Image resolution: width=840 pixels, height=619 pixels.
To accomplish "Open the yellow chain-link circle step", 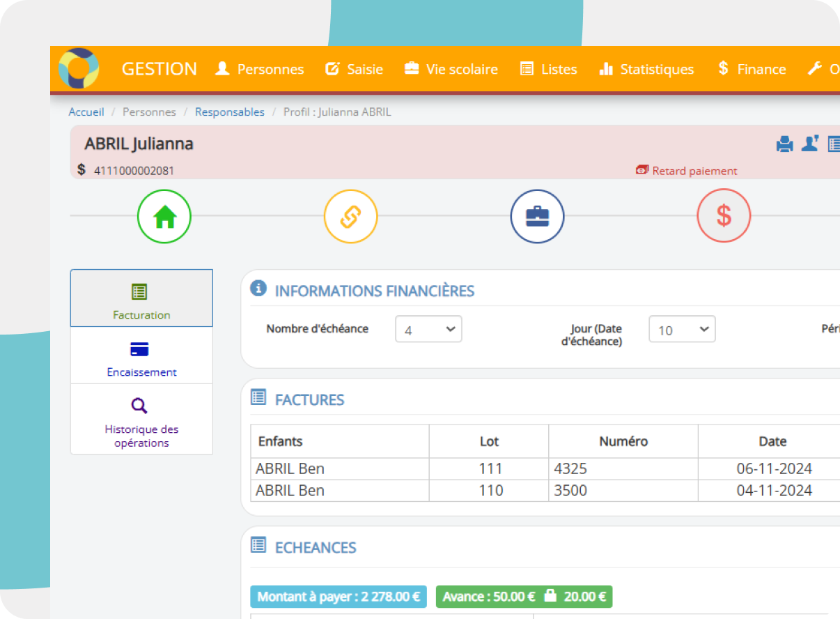I will pos(351,216).
